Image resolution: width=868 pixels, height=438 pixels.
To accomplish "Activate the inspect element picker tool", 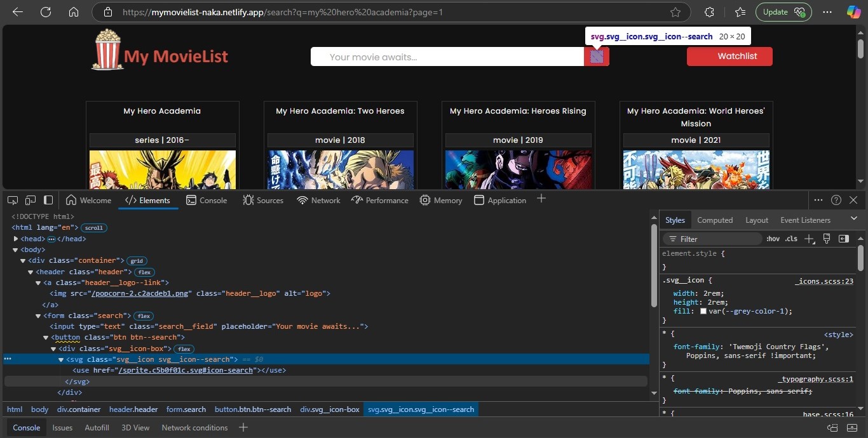I will point(13,200).
